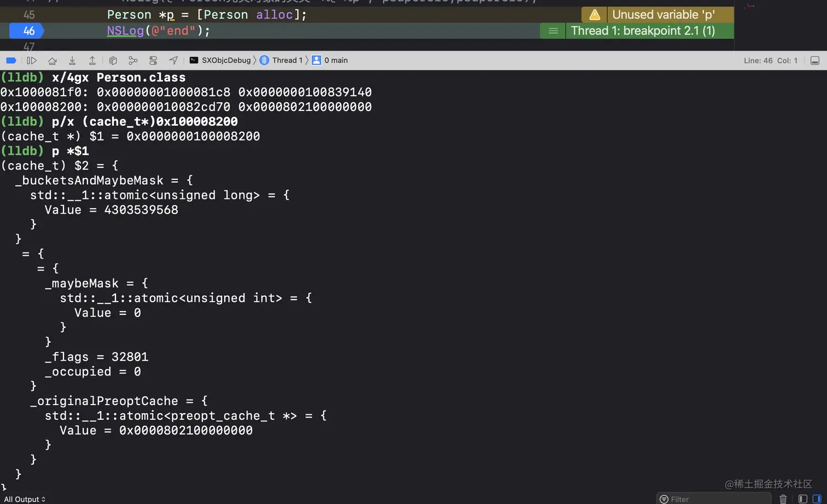Click the '_flags = 32801' line

(97, 357)
